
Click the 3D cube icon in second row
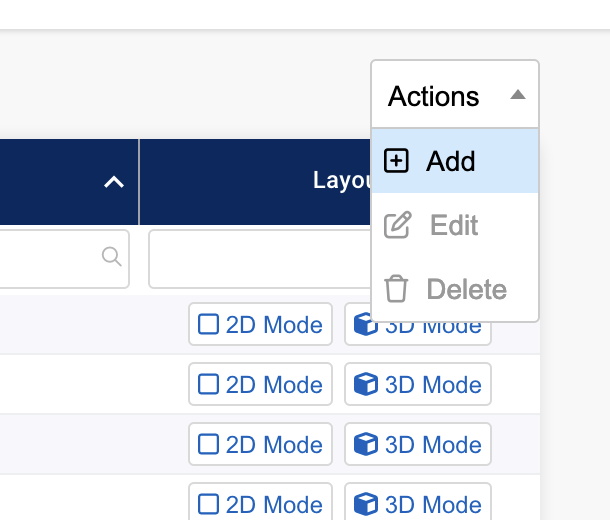click(367, 385)
